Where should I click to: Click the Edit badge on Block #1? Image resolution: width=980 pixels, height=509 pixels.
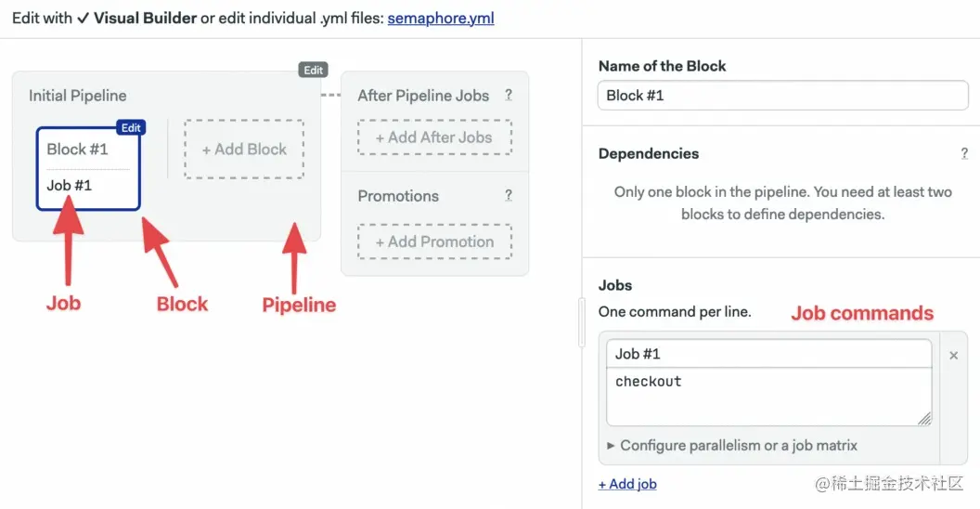point(131,128)
